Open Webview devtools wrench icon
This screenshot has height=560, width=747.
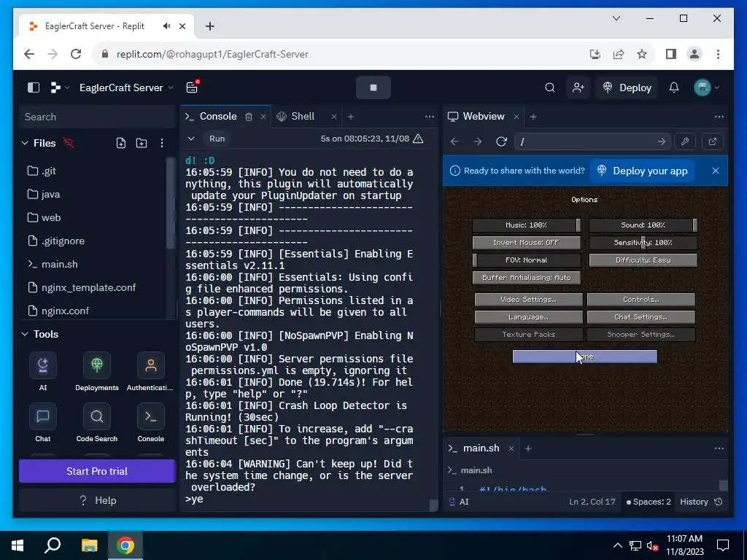click(685, 142)
